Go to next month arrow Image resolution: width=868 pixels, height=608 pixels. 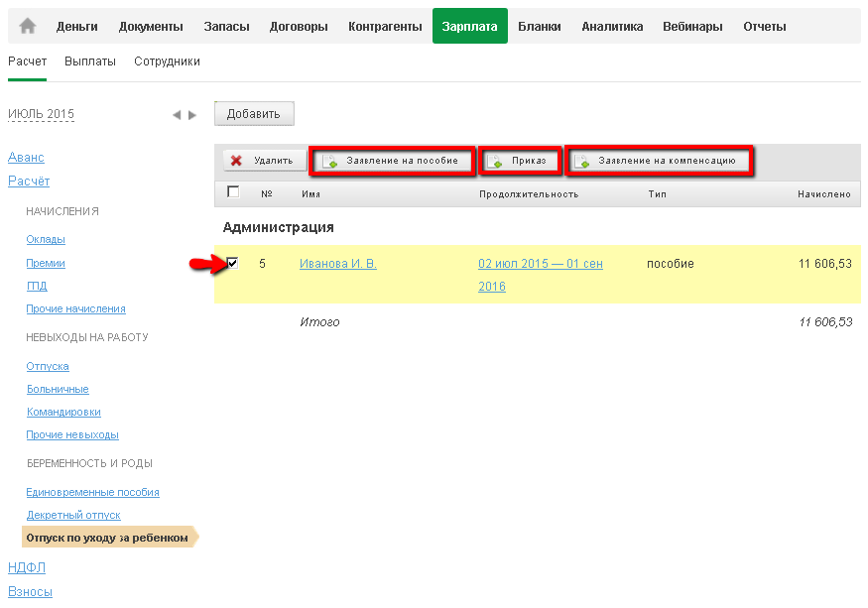192,115
